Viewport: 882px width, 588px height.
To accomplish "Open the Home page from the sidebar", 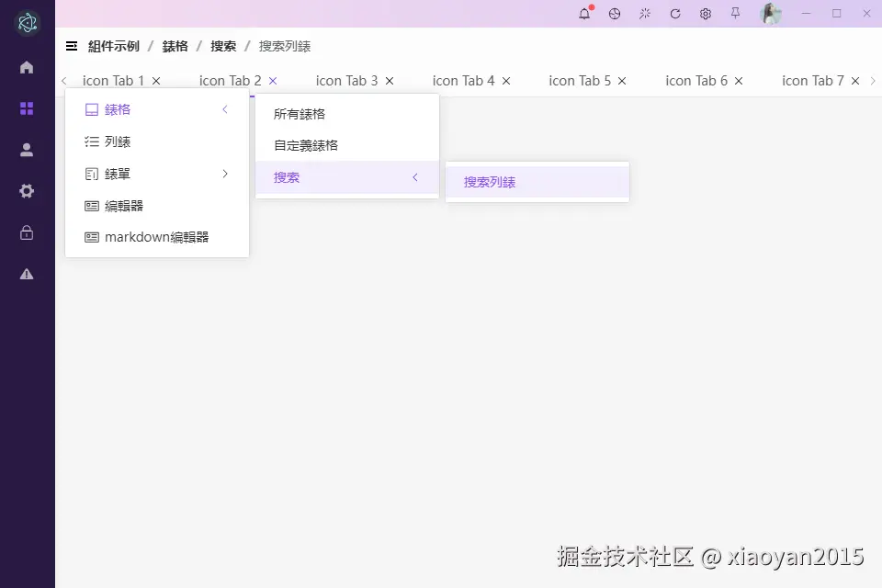I will coord(27,67).
